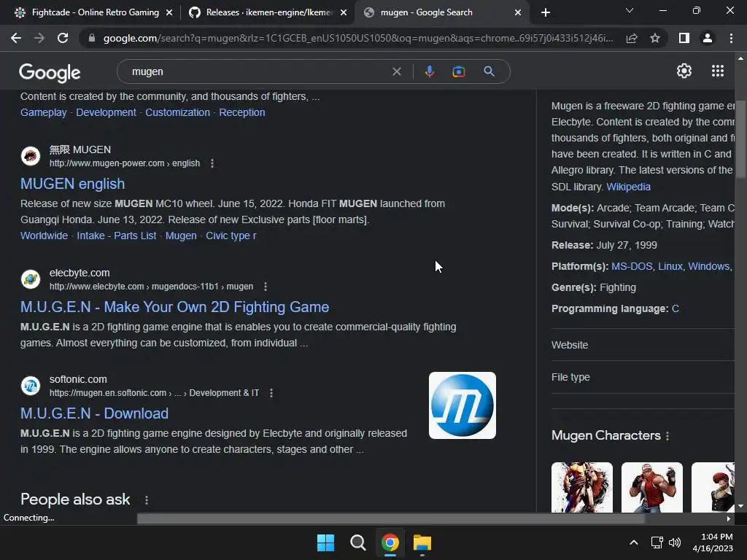This screenshot has height=560, width=747.
Task: View the site security lock info
Action: click(x=92, y=38)
